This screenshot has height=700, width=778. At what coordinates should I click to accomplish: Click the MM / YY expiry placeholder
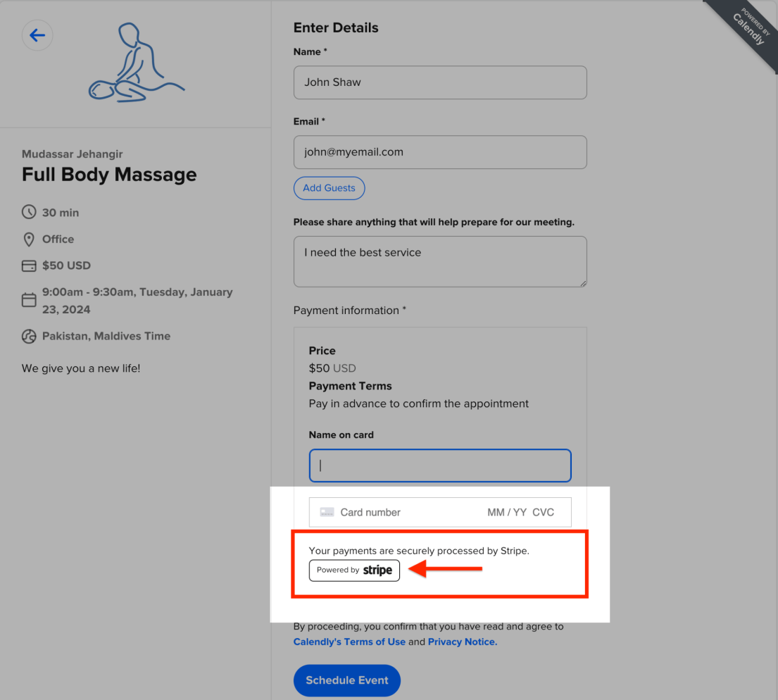507,513
